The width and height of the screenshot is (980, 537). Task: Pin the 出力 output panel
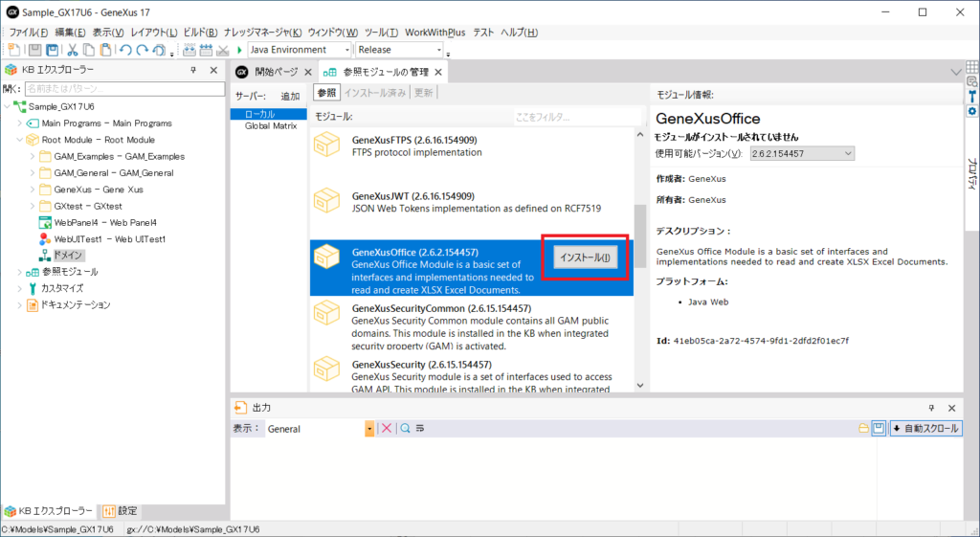pyautogui.click(x=931, y=408)
